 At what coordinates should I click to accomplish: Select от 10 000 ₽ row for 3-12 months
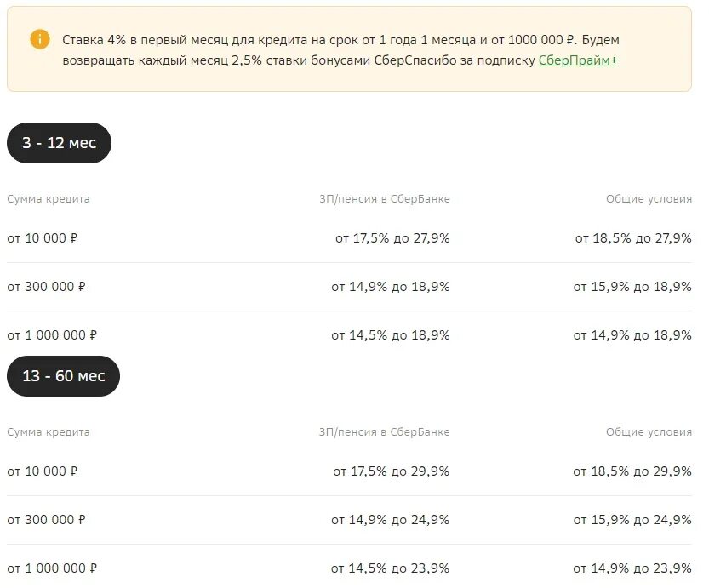click(x=350, y=238)
